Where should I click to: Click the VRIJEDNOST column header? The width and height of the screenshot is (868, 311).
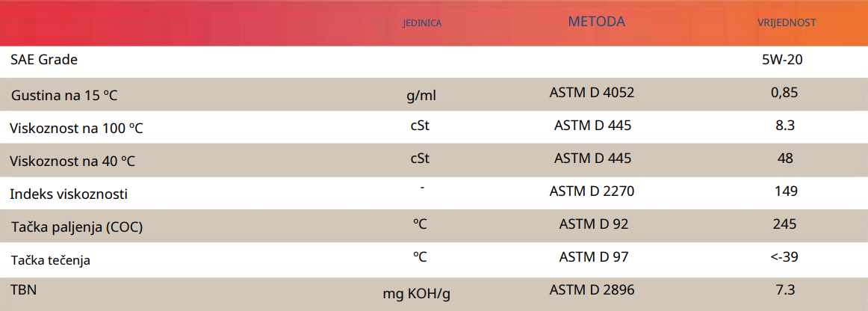point(785,23)
